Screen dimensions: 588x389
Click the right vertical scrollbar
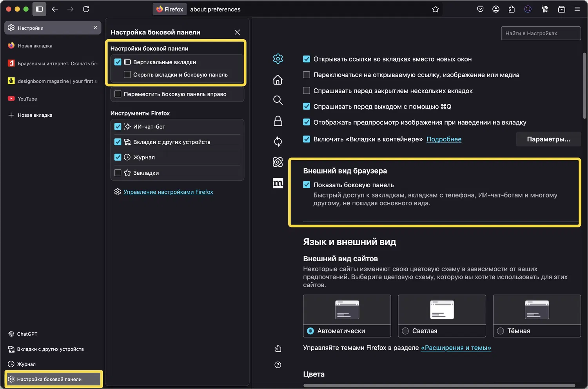(584, 85)
